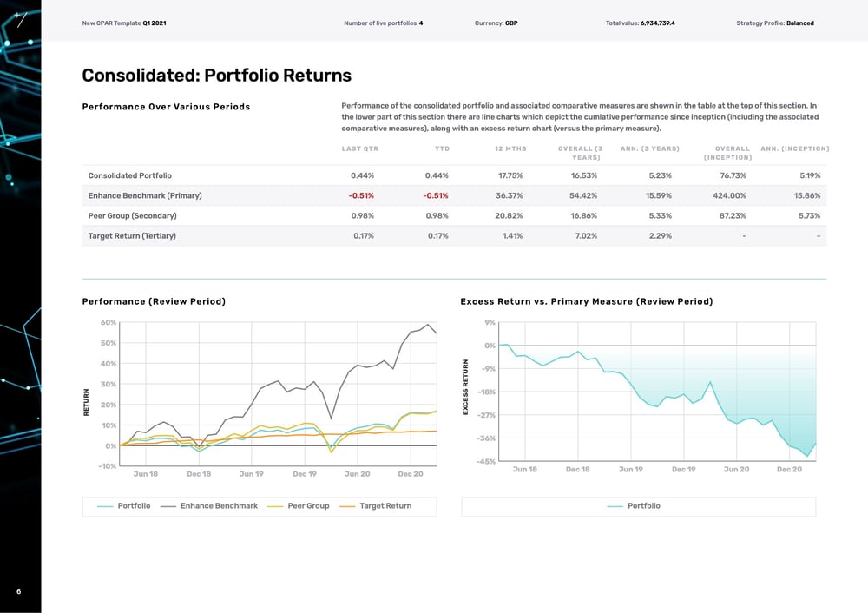Click Peer Group 16.86% cell
This screenshot has width=868, height=613.
coord(584,215)
